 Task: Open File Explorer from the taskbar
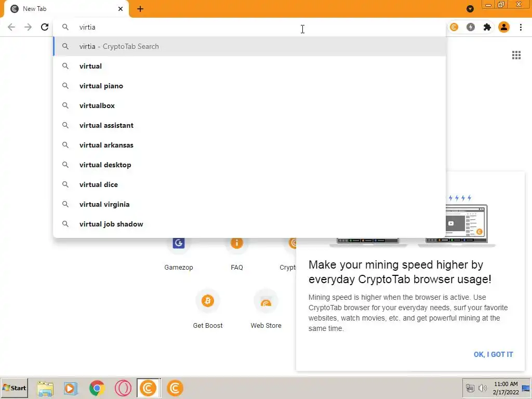pos(45,388)
